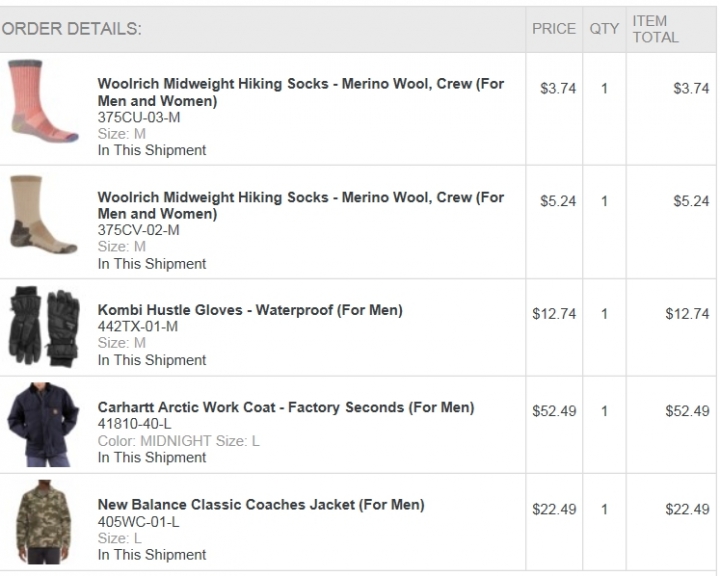Open the pink Woolrich hiking sock thumbnail

44,101
